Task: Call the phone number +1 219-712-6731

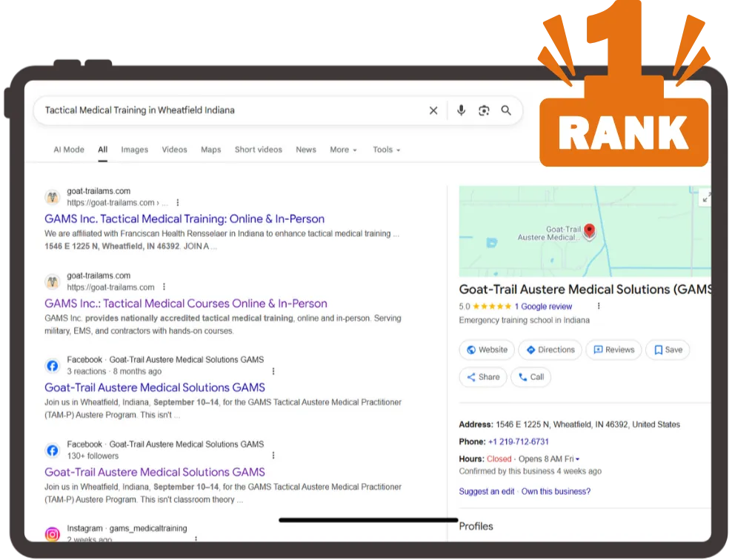Action: [518, 441]
